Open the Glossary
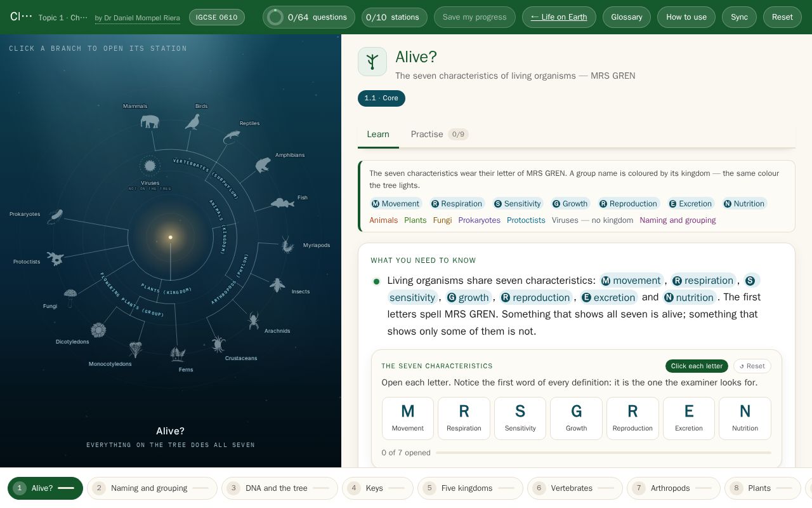 627,17
